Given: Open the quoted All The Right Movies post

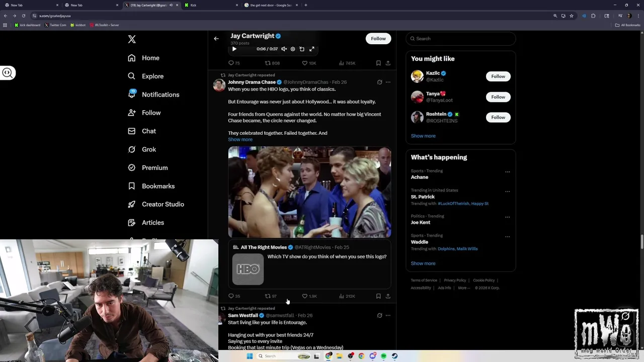Looking at the screenshot, I should pos(309,265).
